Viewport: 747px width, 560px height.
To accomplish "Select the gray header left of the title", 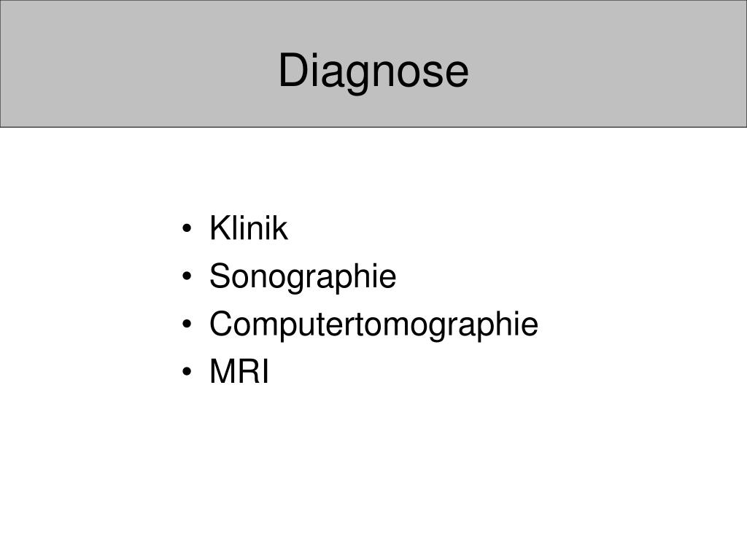I will click(138, 64).
